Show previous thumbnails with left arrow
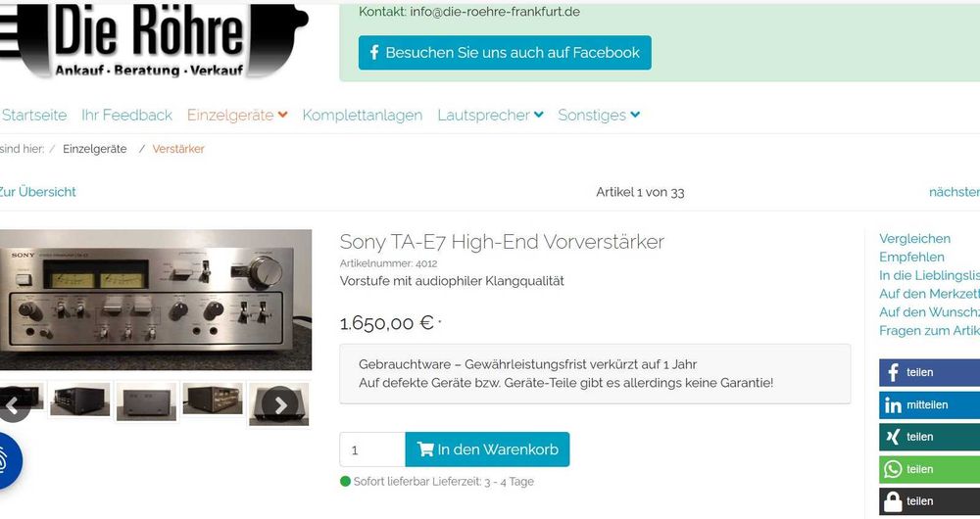This screenshot has height=519, width=980. tap(13, 405)
